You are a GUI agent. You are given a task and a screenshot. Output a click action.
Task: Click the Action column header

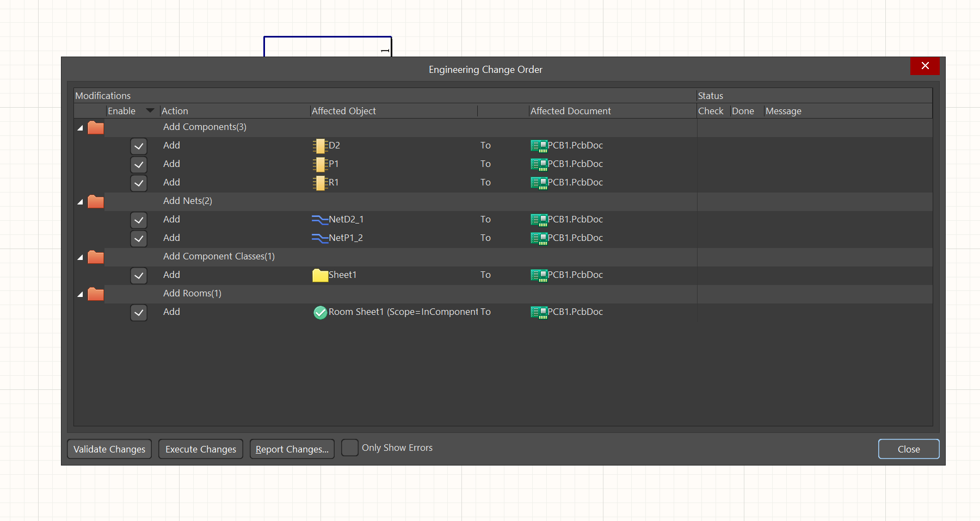coord(235,111)
